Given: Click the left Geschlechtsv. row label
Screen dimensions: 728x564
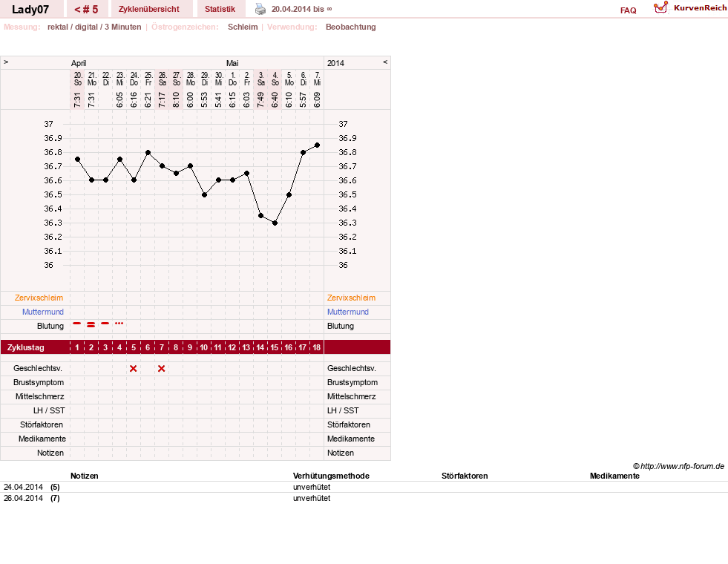Looking at the screenshot, I should coord(38,369).
